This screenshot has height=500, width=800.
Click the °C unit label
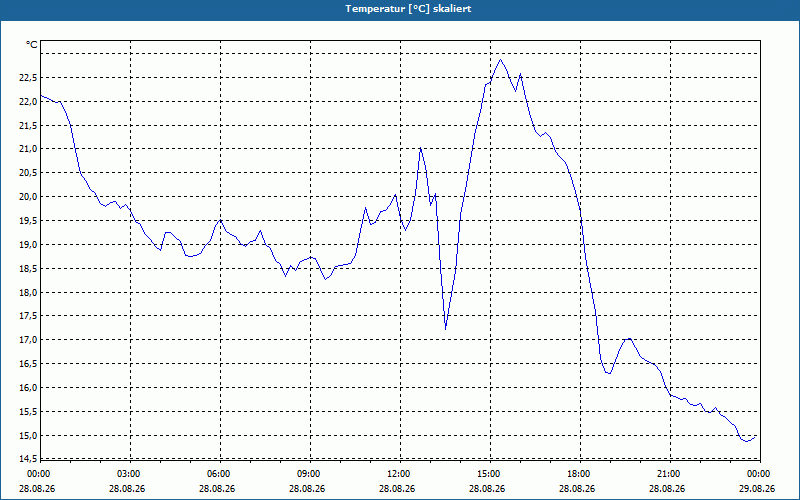[32, 45]
